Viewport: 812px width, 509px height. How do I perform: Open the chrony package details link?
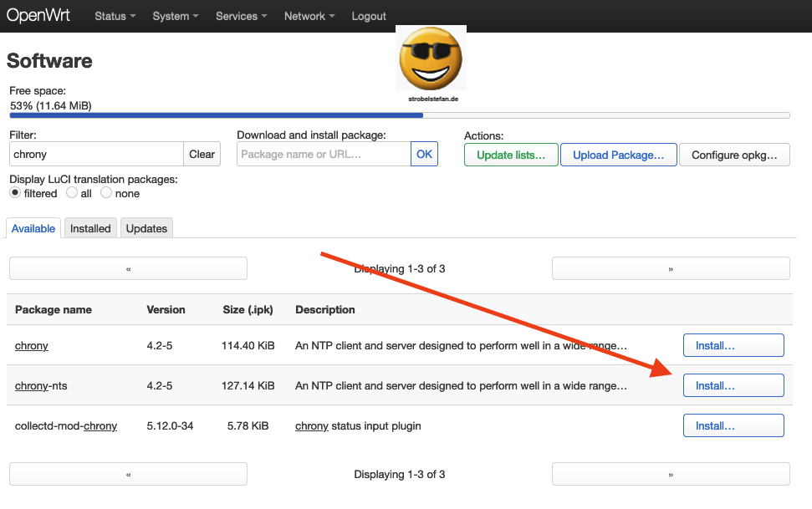(31, 345)
